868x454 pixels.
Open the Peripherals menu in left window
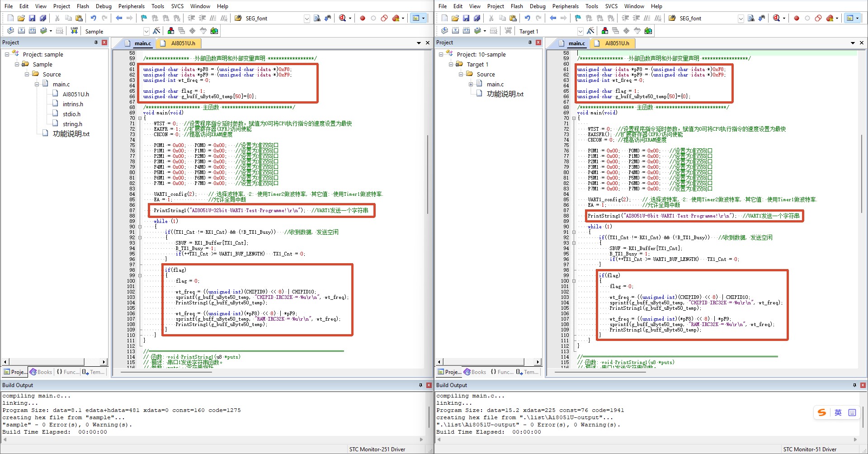point(132,6)
